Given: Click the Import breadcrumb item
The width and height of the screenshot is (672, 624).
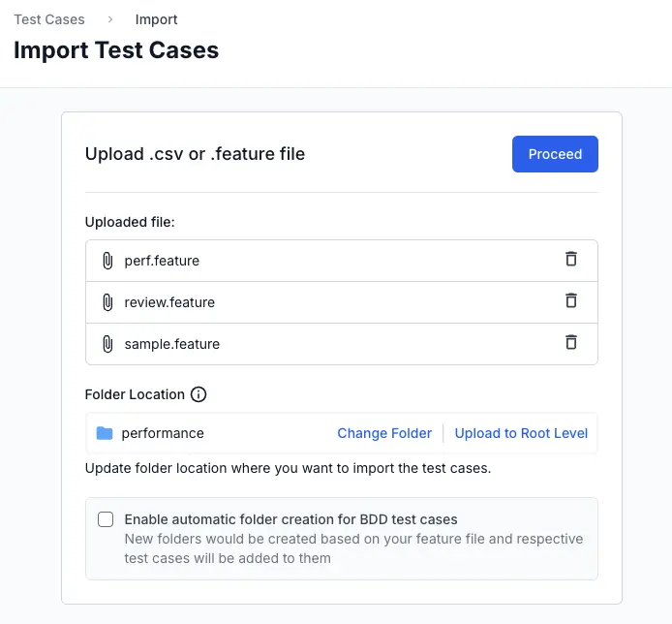Looking at the screenshot, I should [x=157, y=19].
